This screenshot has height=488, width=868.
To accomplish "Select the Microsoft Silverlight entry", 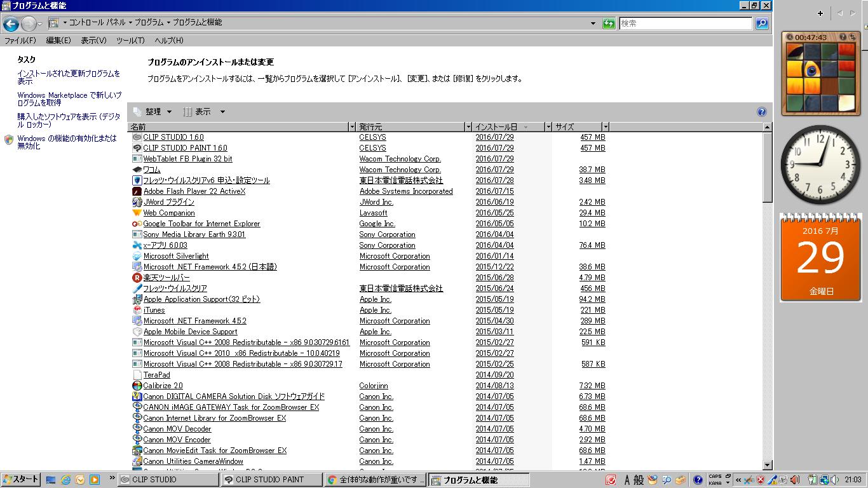I will click(x=176, y=256).
